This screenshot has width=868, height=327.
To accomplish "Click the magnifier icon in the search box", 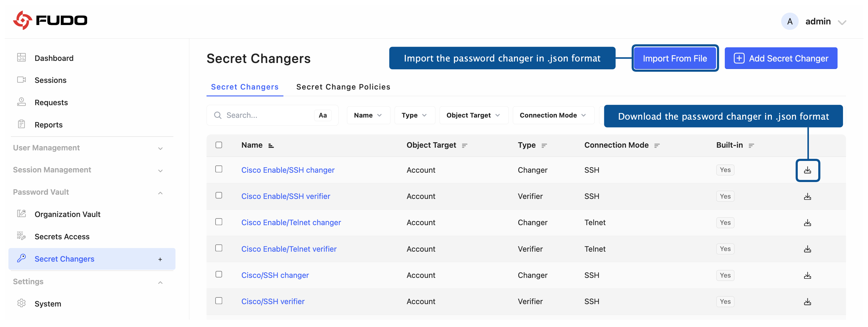I will pos(218,115).
